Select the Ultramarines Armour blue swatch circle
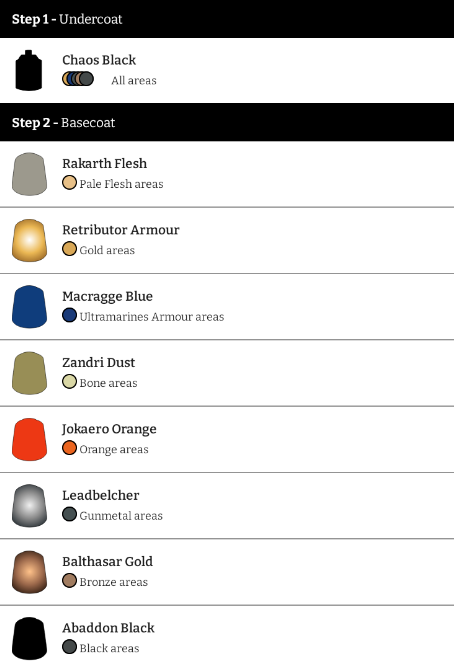 pos(69,315)
